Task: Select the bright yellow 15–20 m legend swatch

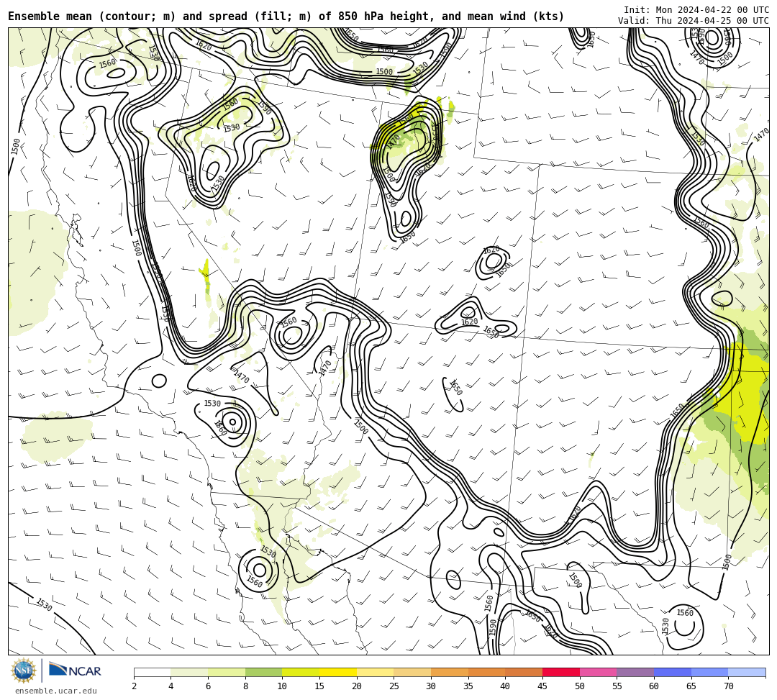Action: pyautogui.click(x=338, y=672)
